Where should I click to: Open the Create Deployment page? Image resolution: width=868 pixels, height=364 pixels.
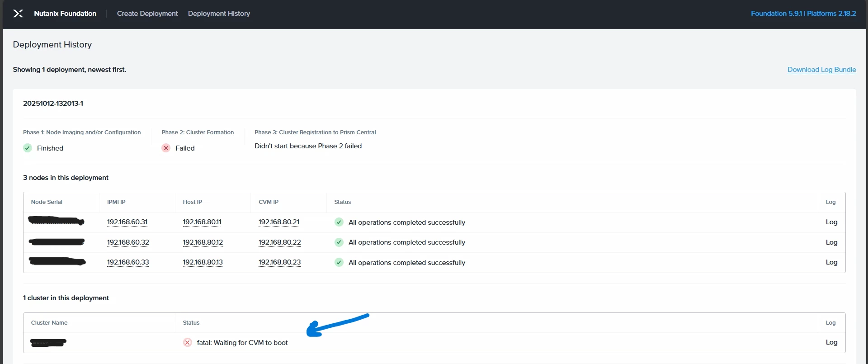point(147,14)
